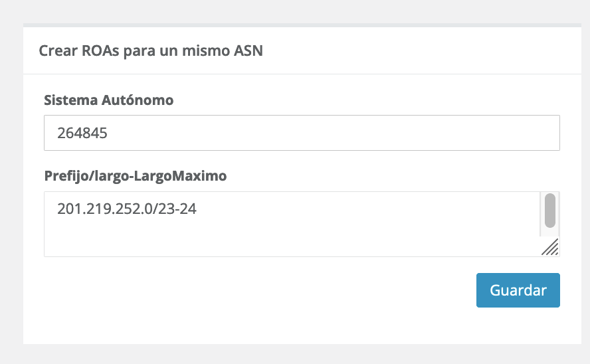
Task: Click the textarea's vertical scrollbar thumb
Action: [550, 211]
